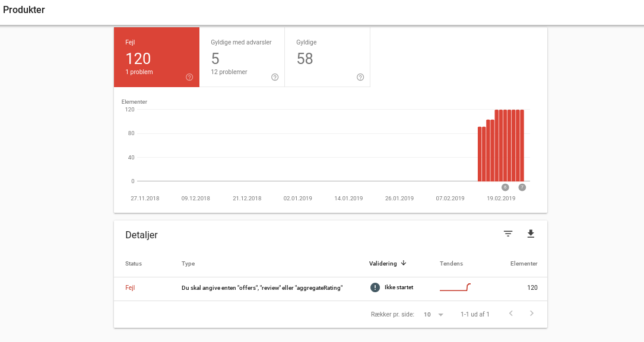The height and width of the screenshot is (342, 644).
Task: Go to previous page arrow
Action: click(x=510, y=314)
